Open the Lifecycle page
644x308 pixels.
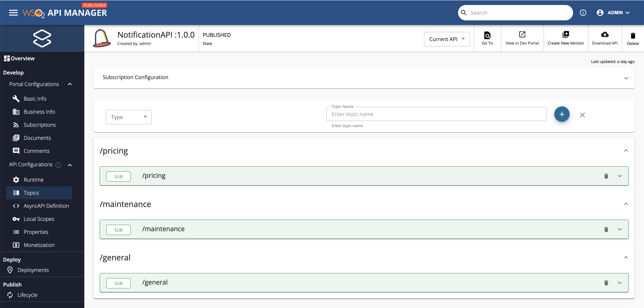(x=27, y=295)
